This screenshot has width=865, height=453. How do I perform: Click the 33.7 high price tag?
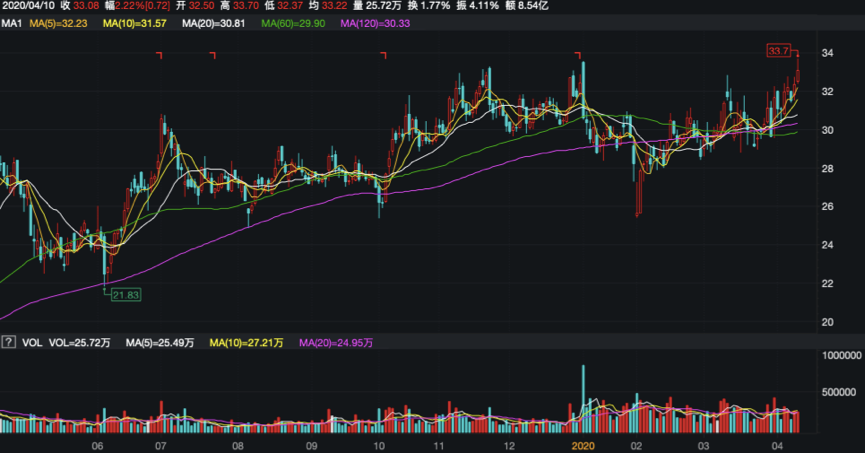point(779,50)
